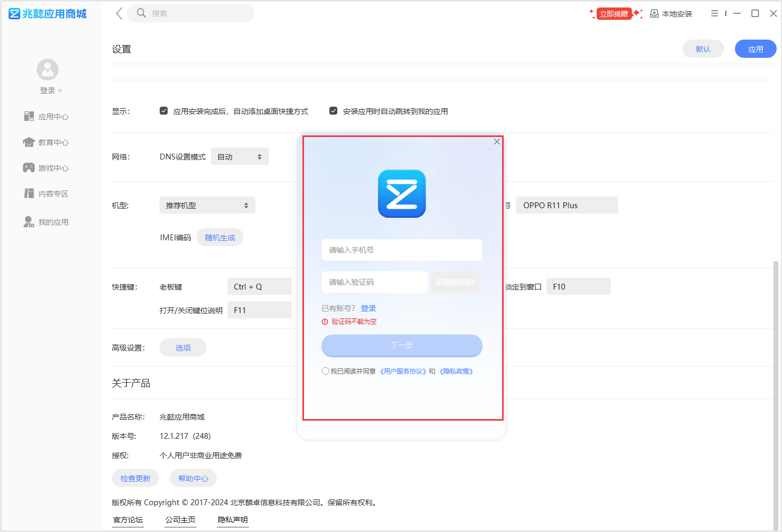Open the hamburger menu in the title bar
782x532 pixels.
(x=714, y=13)
